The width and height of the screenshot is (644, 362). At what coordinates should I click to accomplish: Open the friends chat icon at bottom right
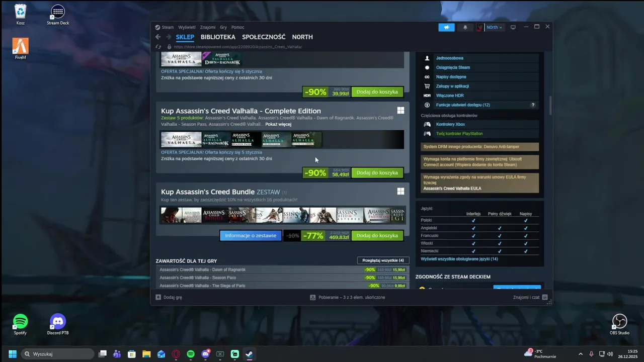545,297
